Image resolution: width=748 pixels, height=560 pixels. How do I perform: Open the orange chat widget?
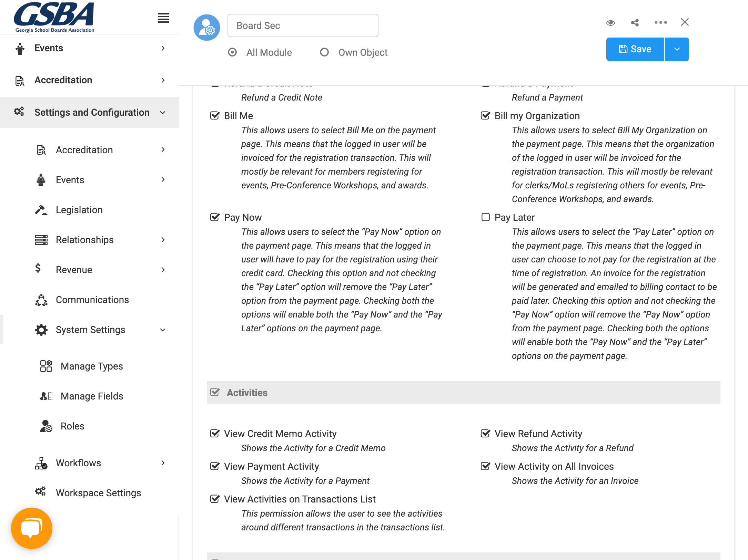click(x=32, y=528)
